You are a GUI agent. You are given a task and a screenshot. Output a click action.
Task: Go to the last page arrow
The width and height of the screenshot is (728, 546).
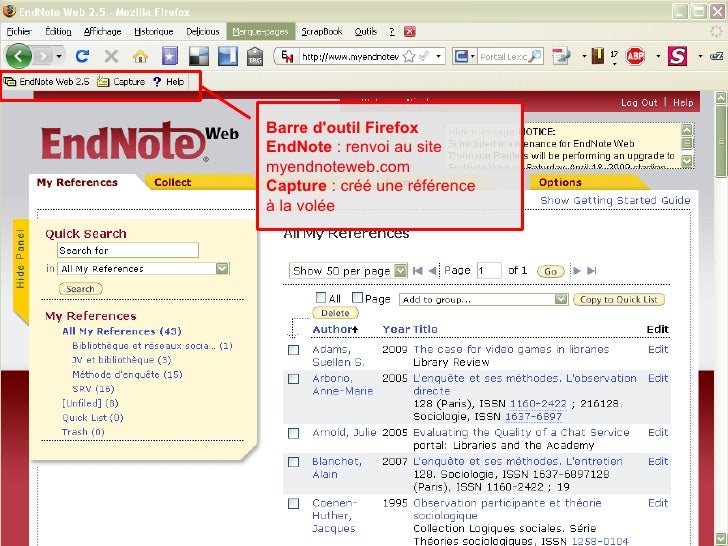[592, 271]
